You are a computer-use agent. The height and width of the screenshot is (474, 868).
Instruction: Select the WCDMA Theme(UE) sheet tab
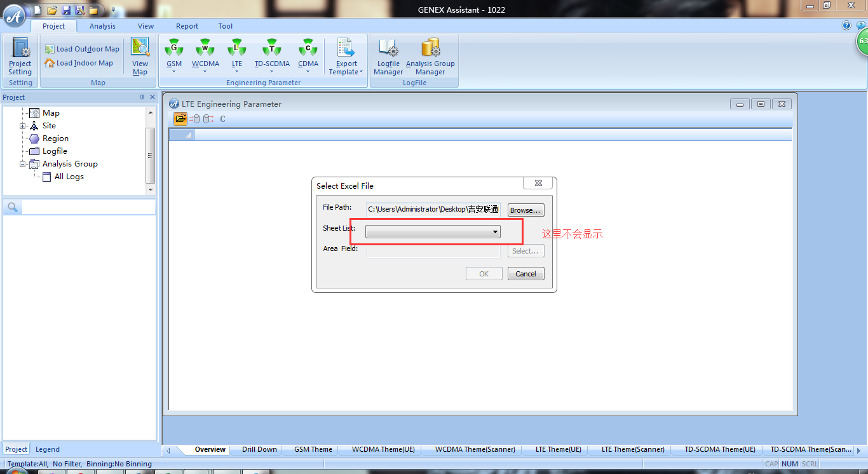(x=383, y=449)
